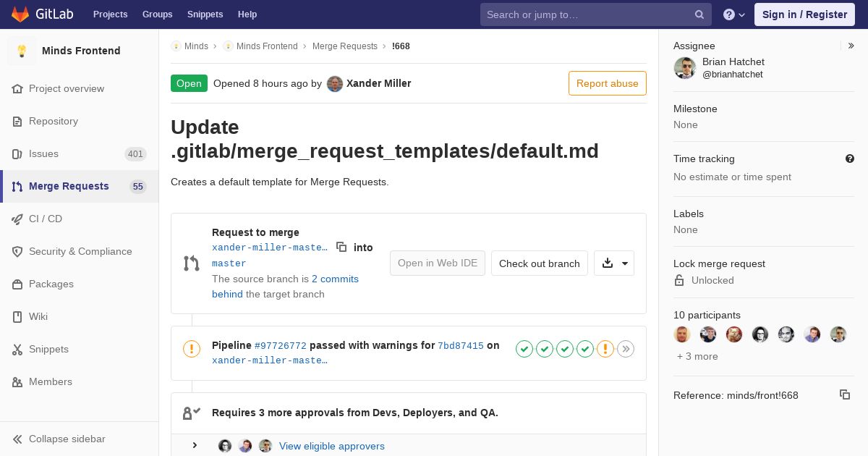Viewport: 868px width, 456px height.
Task: Open Project overview in sidebar
Action: point(80,88)
